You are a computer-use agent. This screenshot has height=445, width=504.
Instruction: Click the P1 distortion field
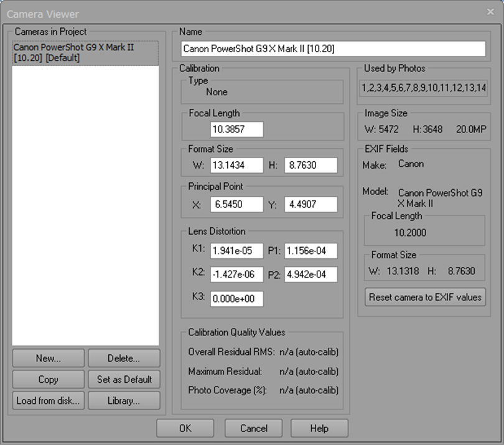pos(310,251)
